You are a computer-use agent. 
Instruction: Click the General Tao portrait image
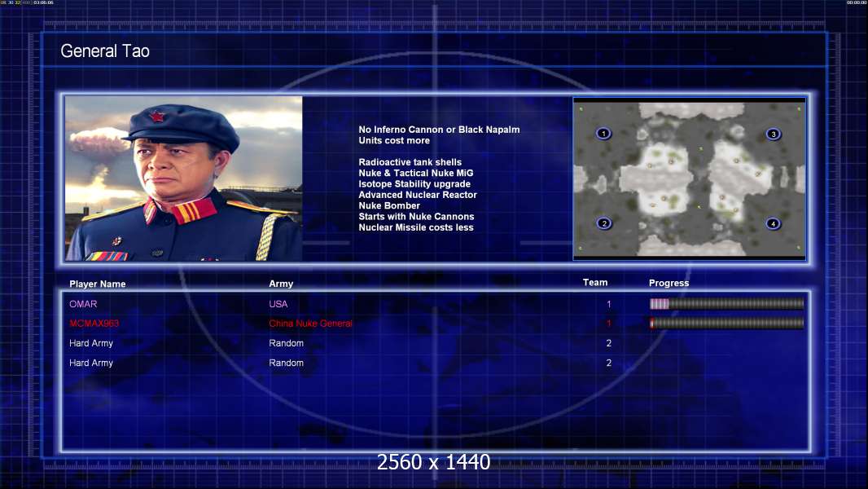pos(184,178)
